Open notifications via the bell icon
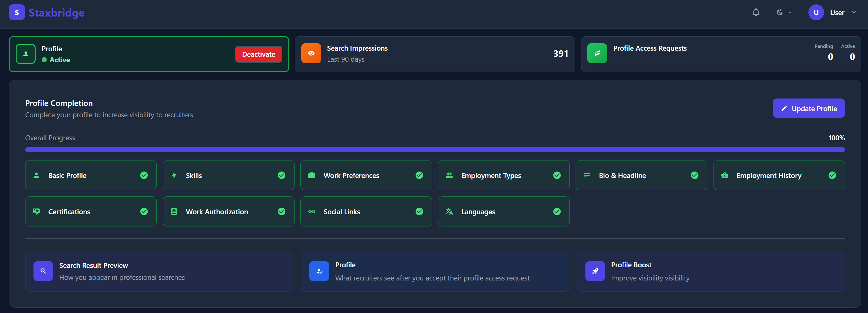 [756, 12]
